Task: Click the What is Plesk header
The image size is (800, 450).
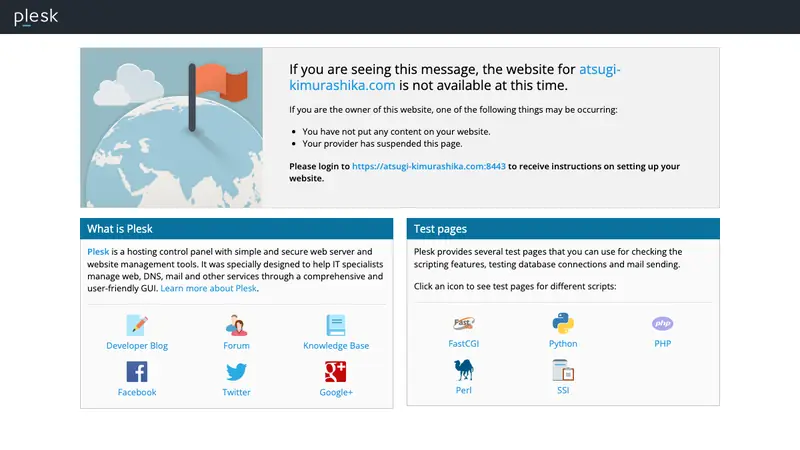Action: click(236, 229)
